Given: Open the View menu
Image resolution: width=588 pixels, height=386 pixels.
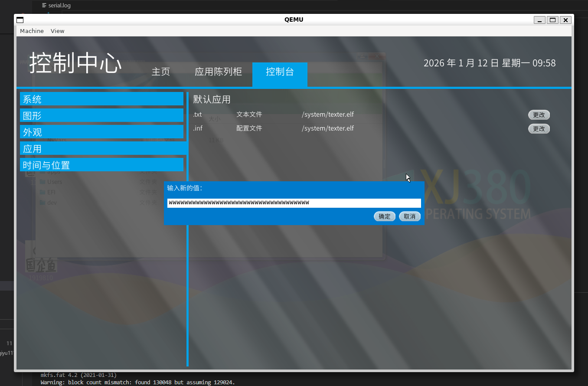Looking at the screenshot, I should [x=57, y=31].
